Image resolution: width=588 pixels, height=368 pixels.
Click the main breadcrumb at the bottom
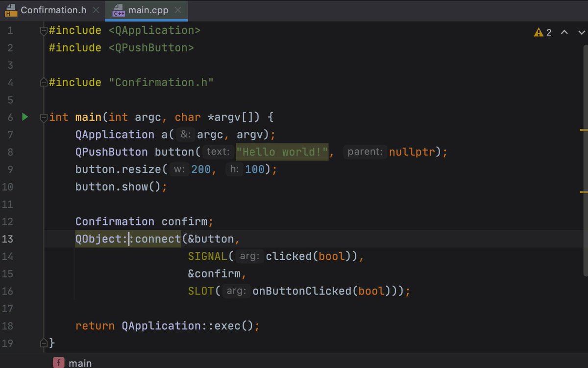[80, 363]
